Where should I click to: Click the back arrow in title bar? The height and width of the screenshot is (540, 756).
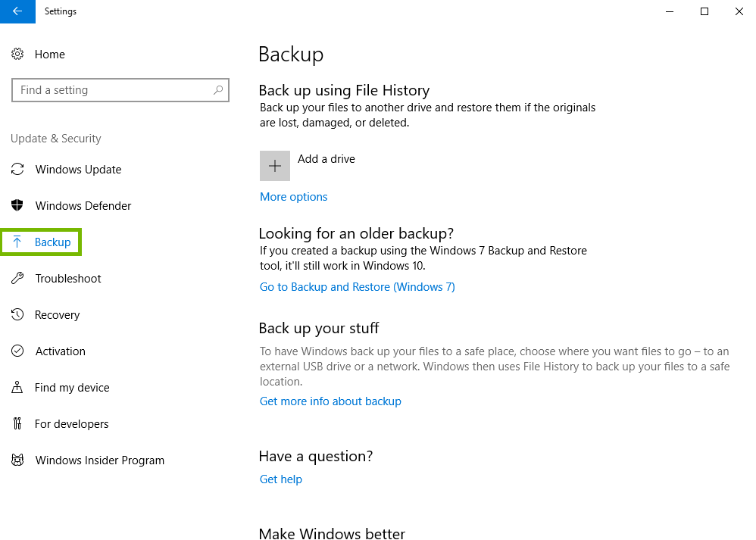[x=16, y=11]
